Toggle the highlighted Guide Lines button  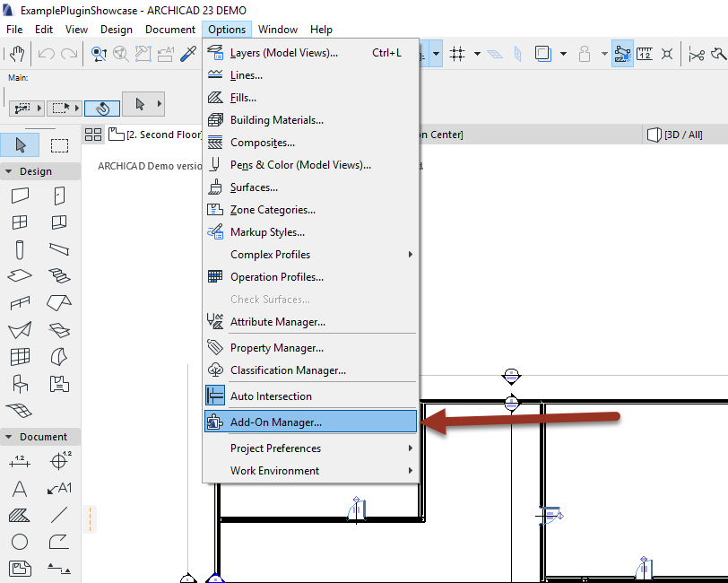[x=622, y=54]
